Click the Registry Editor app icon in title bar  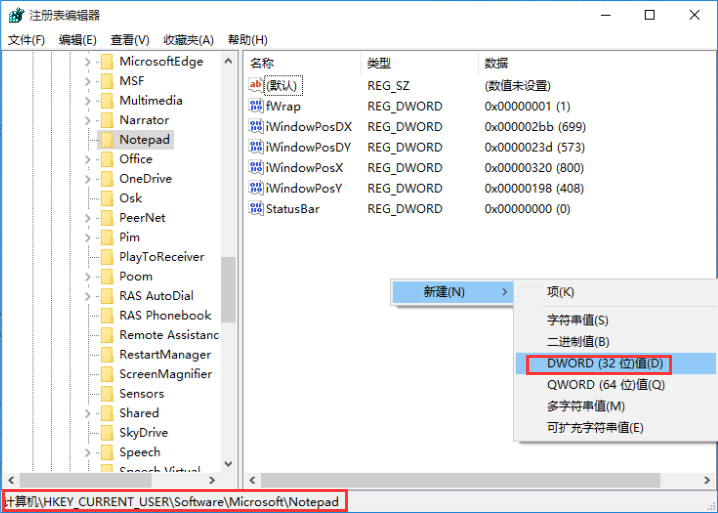(x=16, y=15)
